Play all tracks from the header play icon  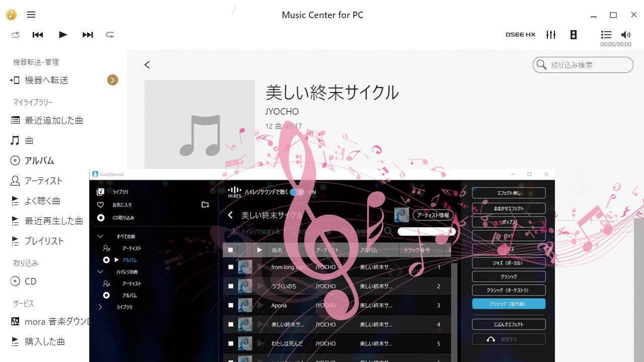259,250
